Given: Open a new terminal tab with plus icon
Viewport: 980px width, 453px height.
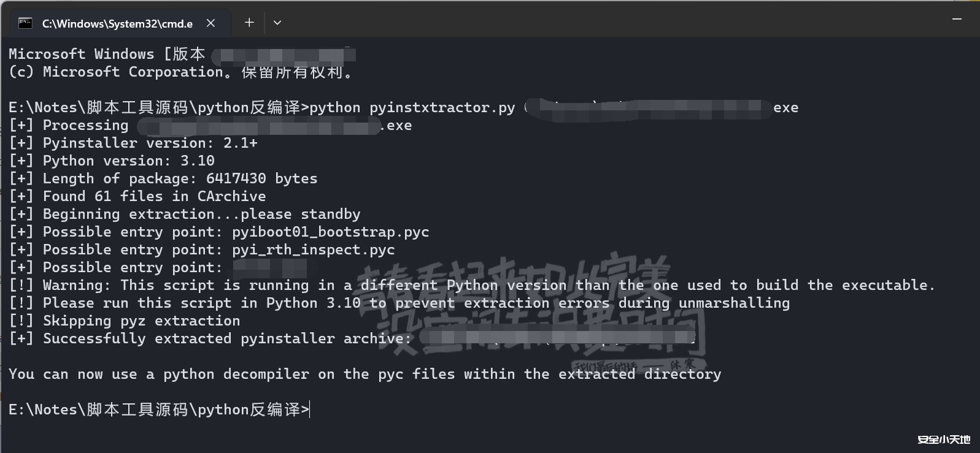Looking at the screenshot, I should pyautogui.click(x=249, y=22).
